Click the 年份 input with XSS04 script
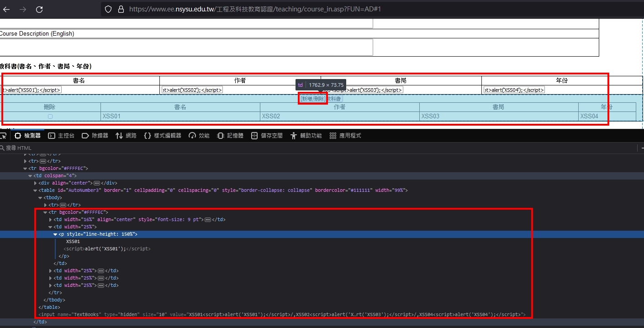Screen dimensions: 644x328 [x=514, y=90]
